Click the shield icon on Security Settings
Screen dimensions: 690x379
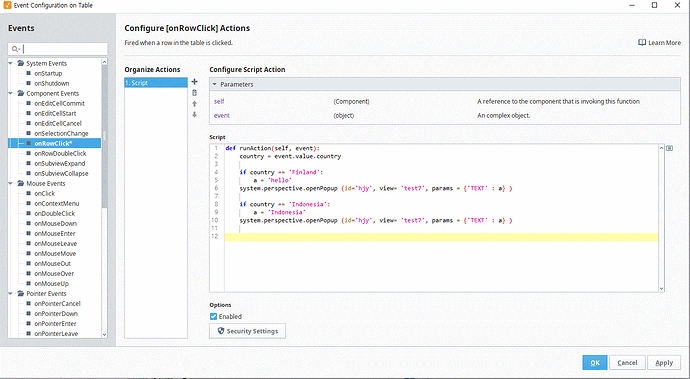click(x=221, y=331)
